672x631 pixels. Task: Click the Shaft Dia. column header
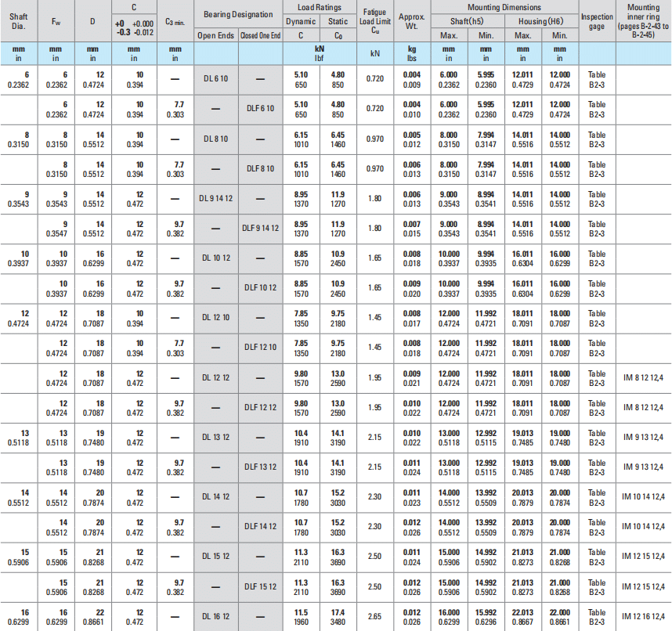pos(18,21)
